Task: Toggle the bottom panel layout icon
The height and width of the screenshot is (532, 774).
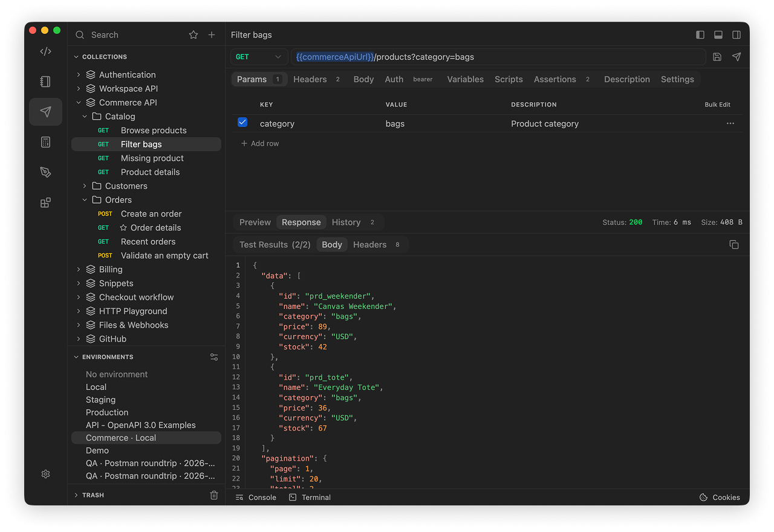Action: click(718, 35)
